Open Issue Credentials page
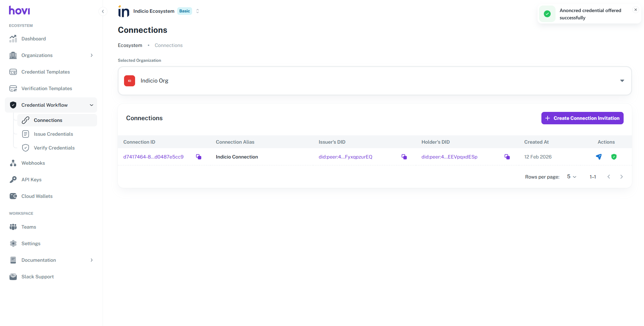 tap(53, 134)
